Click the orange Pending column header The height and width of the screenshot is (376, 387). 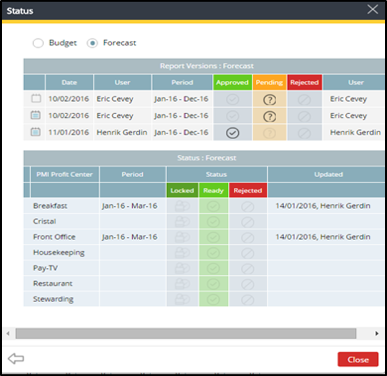click(x=269, y=82)
